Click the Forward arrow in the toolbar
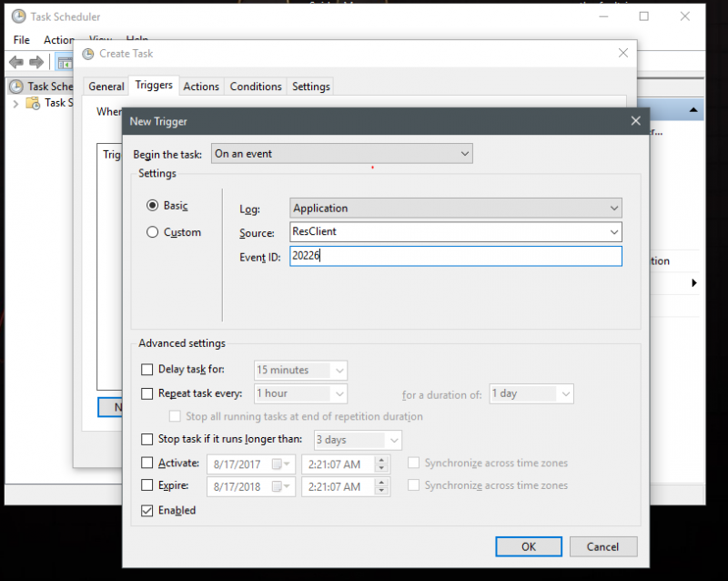 pyautogui.click(x=36, y=62)
